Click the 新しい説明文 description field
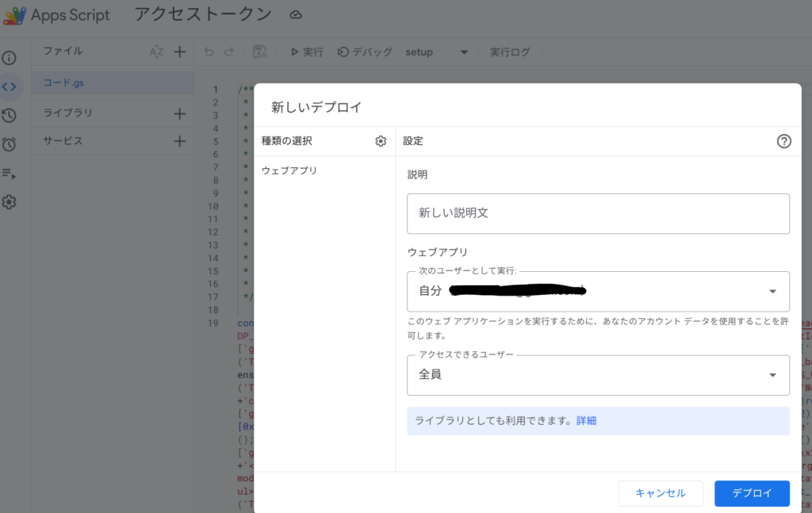Image resolution: width=812 pixels, height=513 pixels. [598, 213]
